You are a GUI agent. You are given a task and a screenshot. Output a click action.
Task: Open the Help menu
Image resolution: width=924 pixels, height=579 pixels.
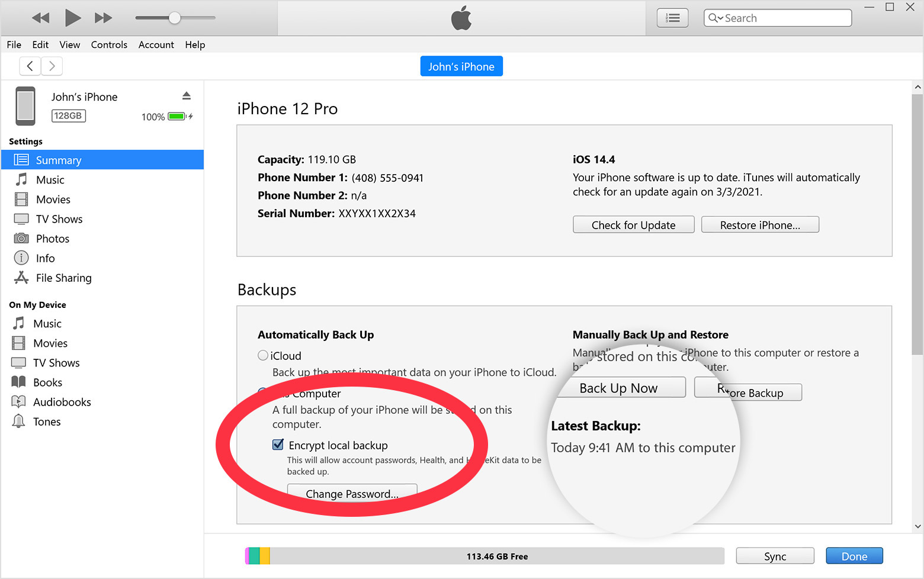[195, 44]
